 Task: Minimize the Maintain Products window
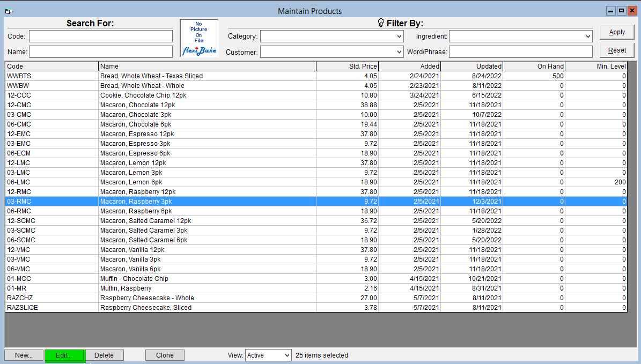(611, 11)
